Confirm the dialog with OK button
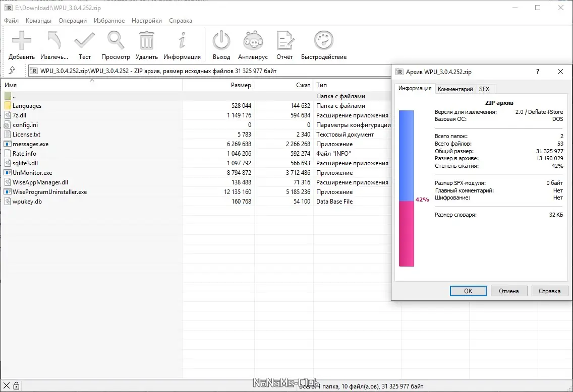Image resolution: width=573 pixels, height=392 pixels. click(x=468, y=291)
